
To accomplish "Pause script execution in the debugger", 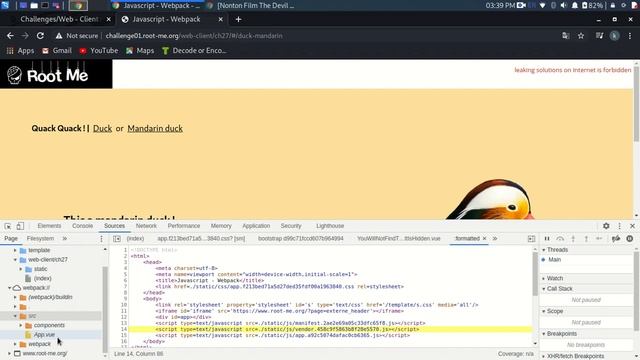I will point(547,238).
